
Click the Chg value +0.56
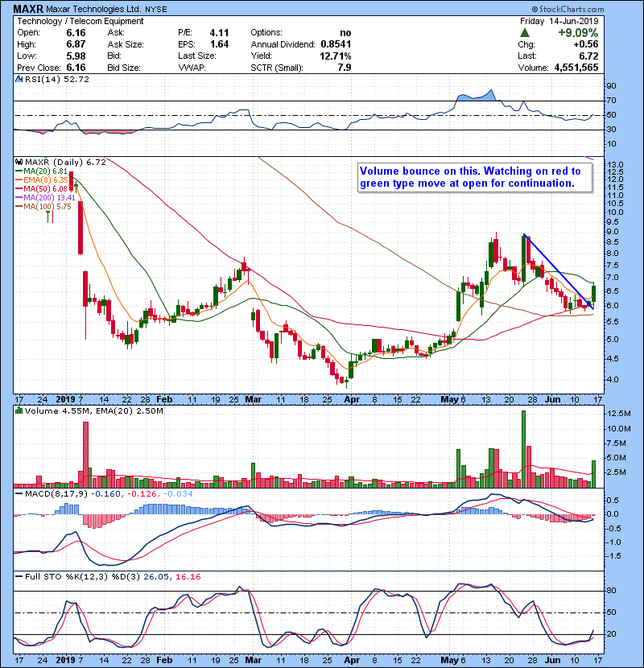click(x=585, y=44)
